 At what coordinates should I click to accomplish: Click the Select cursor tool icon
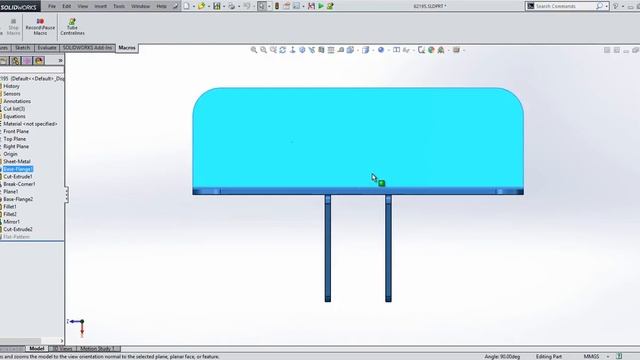(x=262, y=6)
